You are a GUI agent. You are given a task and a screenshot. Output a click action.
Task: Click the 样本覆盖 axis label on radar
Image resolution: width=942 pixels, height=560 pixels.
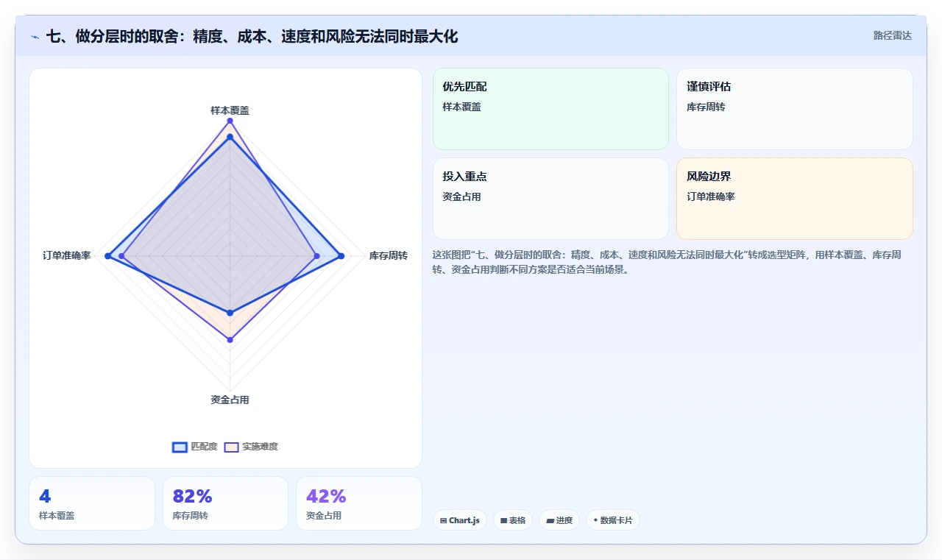tap(230, 110)
